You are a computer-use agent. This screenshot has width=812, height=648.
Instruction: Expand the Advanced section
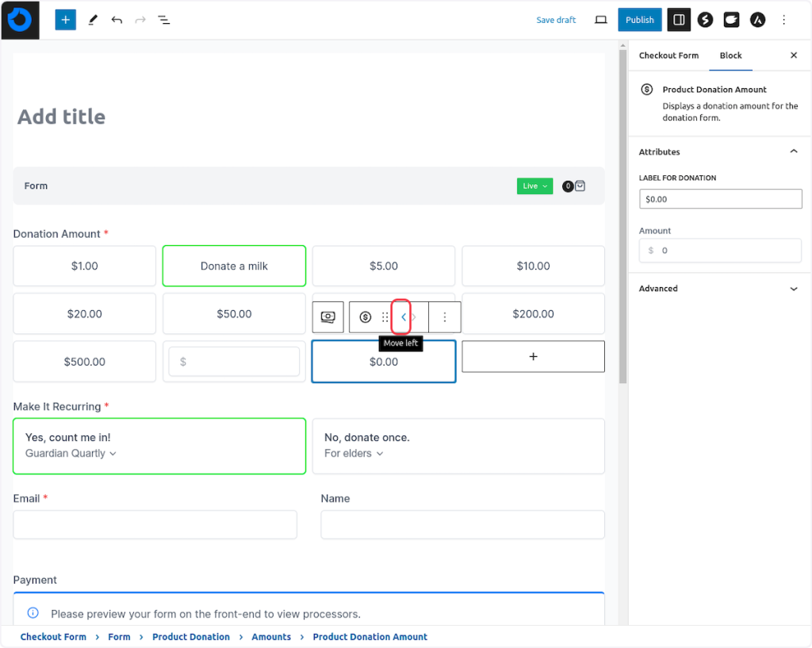click(x=719, y=289)
